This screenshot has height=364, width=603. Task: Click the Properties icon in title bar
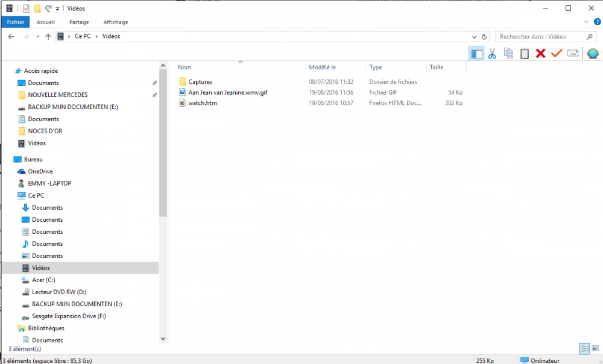(26, 8)
